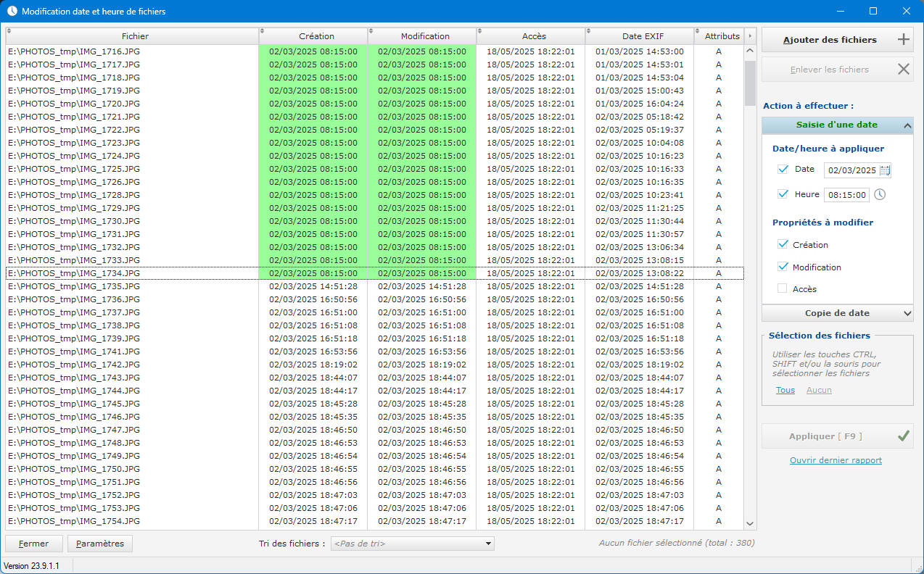Click the Enlever les fichiers button

click(837, 70)
